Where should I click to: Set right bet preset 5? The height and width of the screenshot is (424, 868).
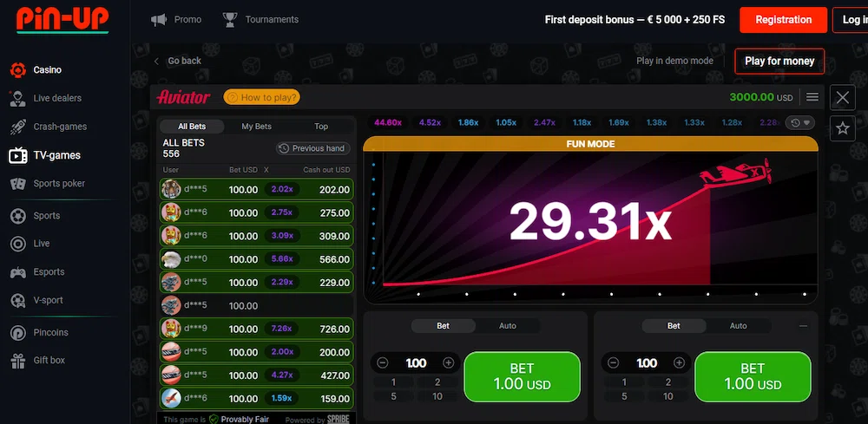click(x=624, y=396)
